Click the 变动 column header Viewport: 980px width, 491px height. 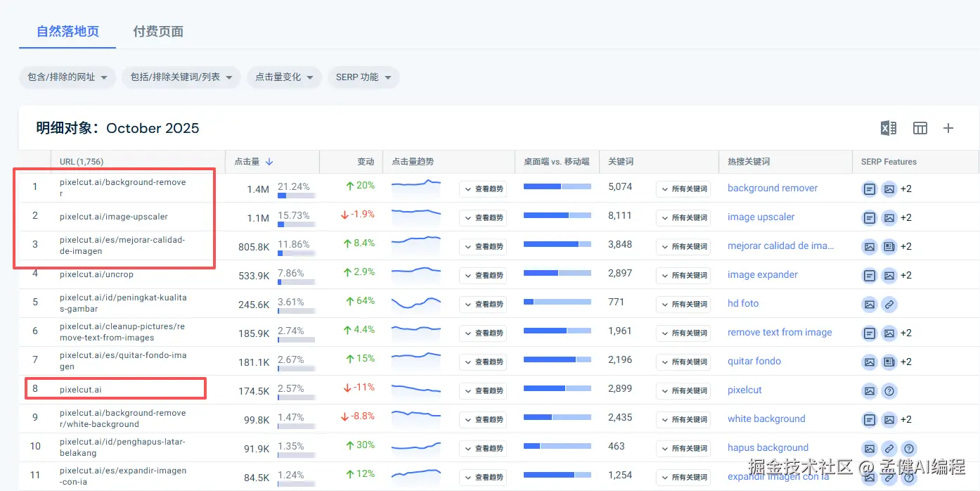click(366, 162)
